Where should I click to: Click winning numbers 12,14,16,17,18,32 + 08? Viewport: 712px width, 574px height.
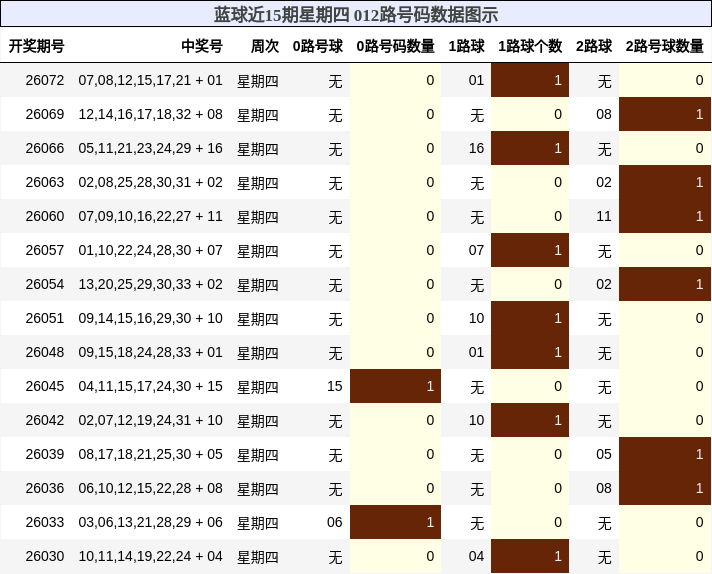[x=150, y=114]
